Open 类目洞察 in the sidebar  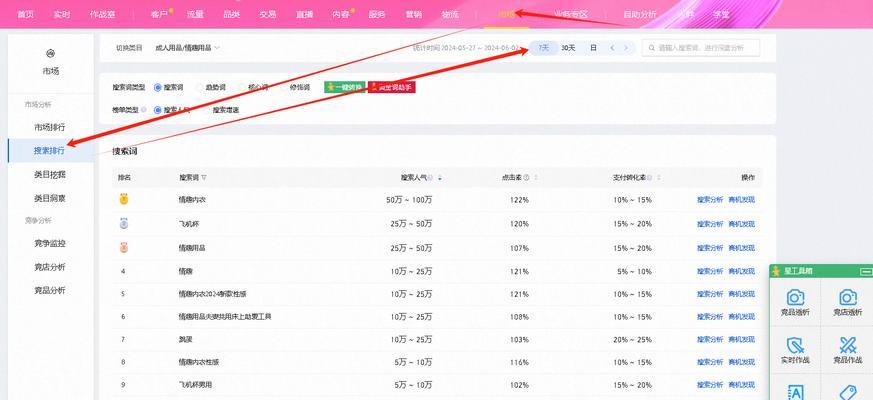point(50,198)
